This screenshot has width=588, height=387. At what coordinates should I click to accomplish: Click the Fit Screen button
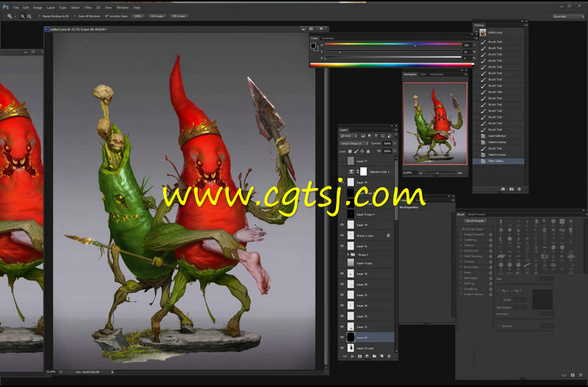tap(157, 16)
